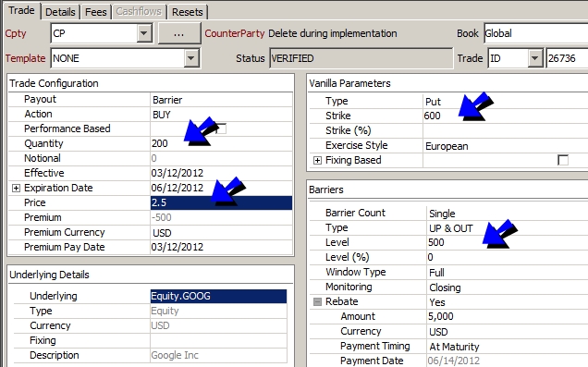Open the Template dropdown arrow
Screen dimensions: 588x367
190,58
